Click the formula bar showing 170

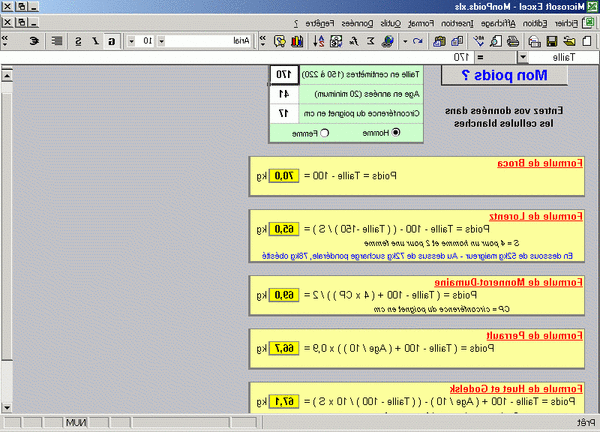coord(237,57)
